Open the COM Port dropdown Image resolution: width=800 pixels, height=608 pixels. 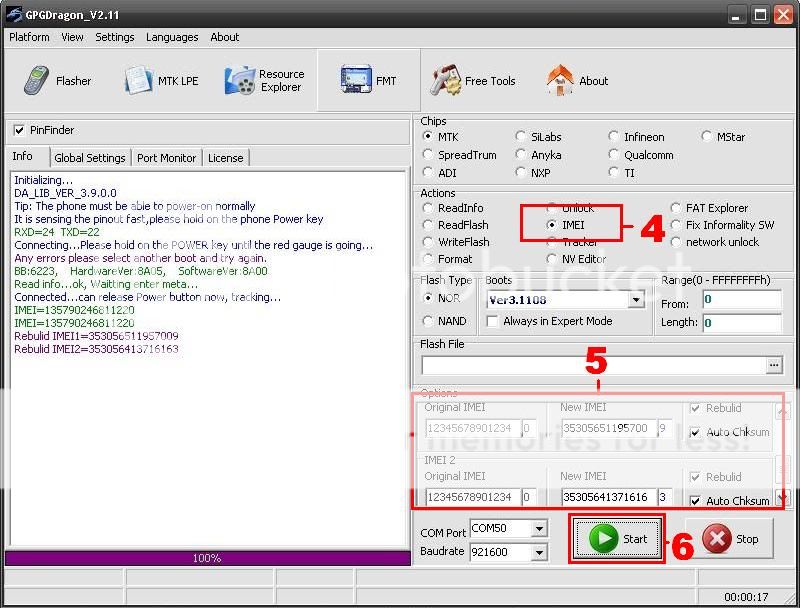tap(539, 528)
